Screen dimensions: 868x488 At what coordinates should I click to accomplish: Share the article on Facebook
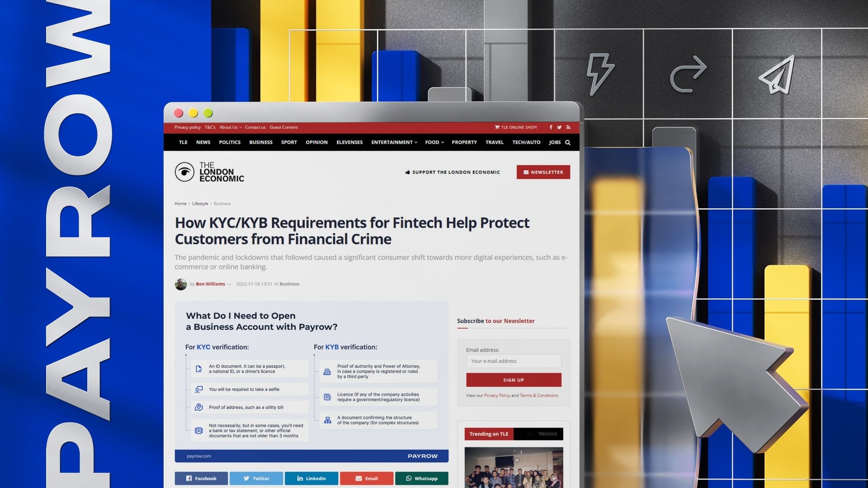(201, 479)
